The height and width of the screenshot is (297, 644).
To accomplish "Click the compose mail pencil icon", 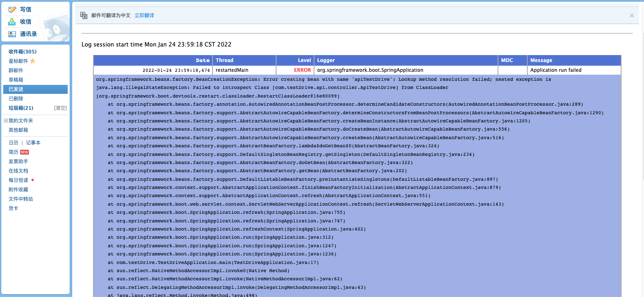I will (x=12, y=9).
